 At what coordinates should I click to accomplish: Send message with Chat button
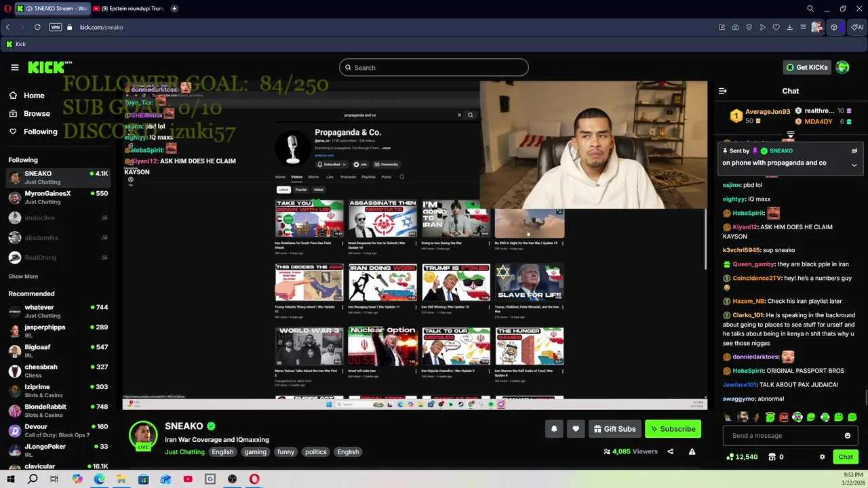[846, 457]
